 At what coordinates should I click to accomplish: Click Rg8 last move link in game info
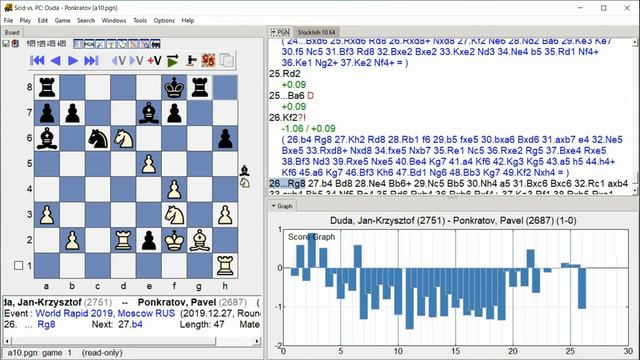[x=46, y=324]
